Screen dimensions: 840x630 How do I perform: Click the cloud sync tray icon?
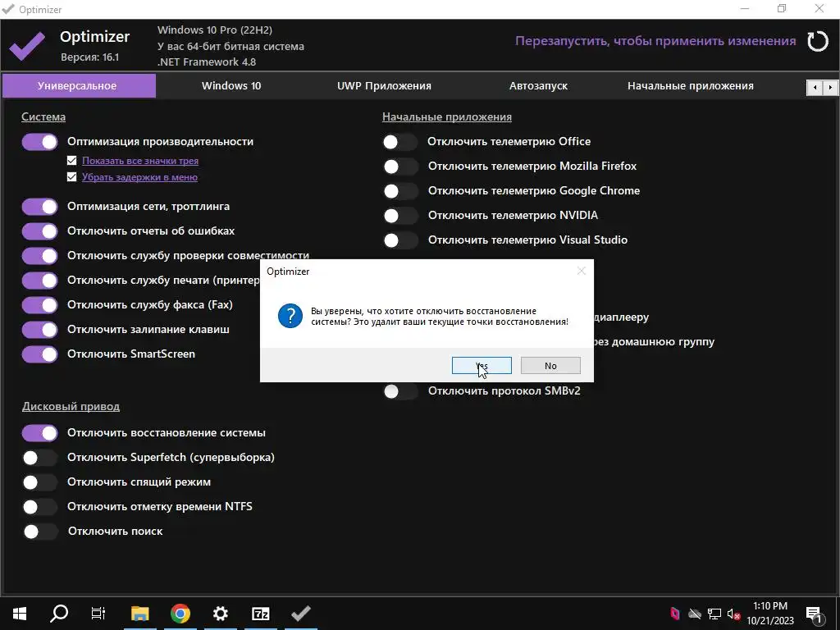tap(695, 614)
